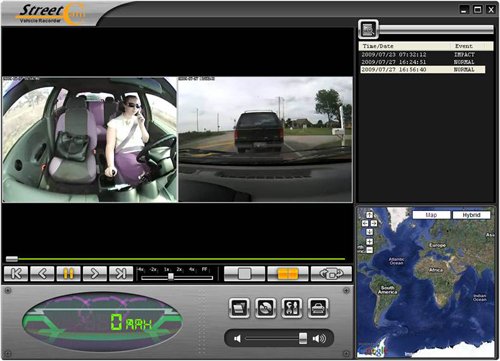Adjust the volume slider handle
The image size is (500, 361).
303,338
